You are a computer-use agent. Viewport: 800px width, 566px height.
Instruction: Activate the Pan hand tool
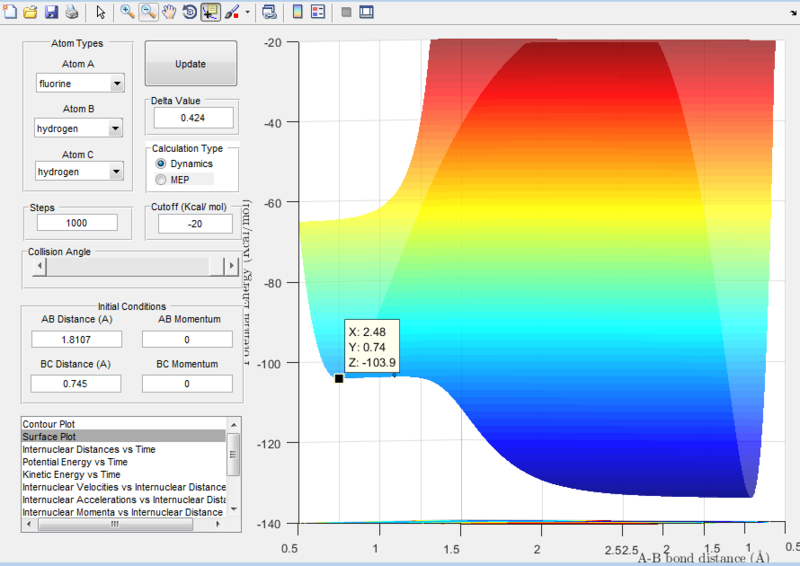pos(169,13)
